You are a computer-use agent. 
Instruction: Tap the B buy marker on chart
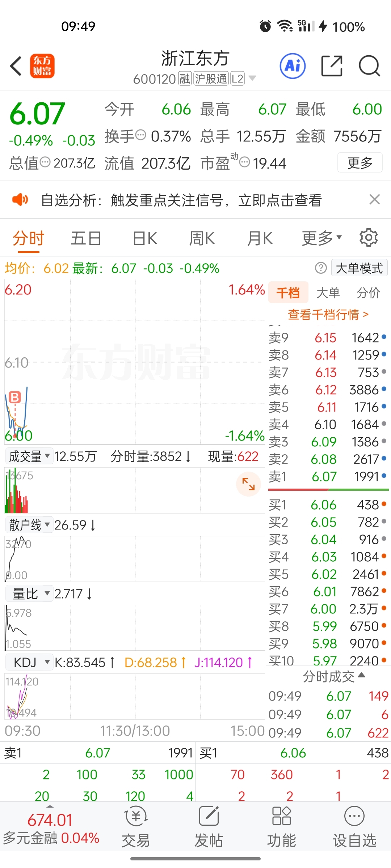click(x=15, y=397)
